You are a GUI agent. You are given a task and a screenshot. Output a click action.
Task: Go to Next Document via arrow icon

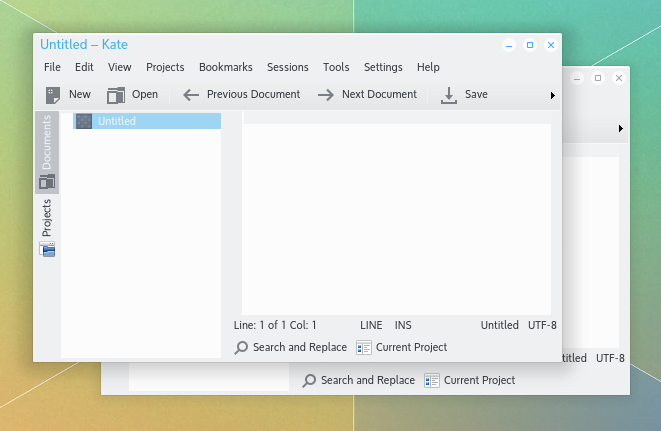[326, 95]
